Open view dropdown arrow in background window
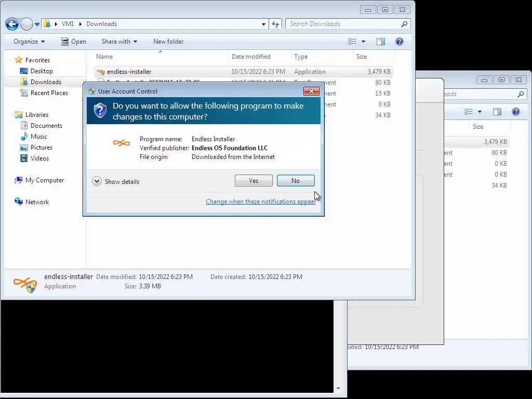Screen dimensions: 532x399 [x=480, y=112]
